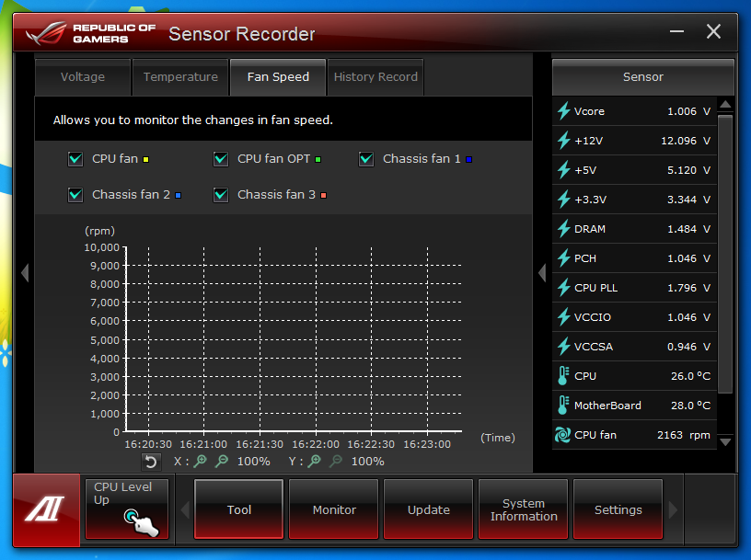
Task: Click the Republic of Gamers logo
Action: 91,33
